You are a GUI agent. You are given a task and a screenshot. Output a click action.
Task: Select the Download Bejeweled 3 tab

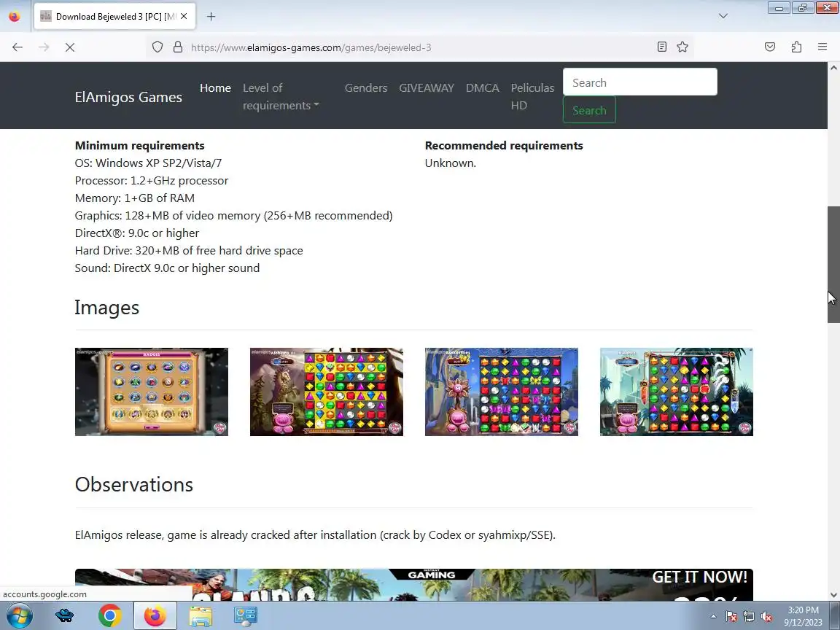[x=114, y=17]
